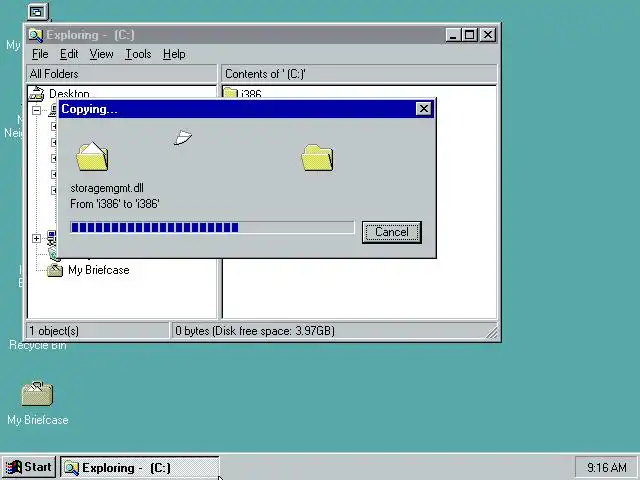Click the storagemgmt.dll file name text
The image size is (640, 480).
[107, 188]
